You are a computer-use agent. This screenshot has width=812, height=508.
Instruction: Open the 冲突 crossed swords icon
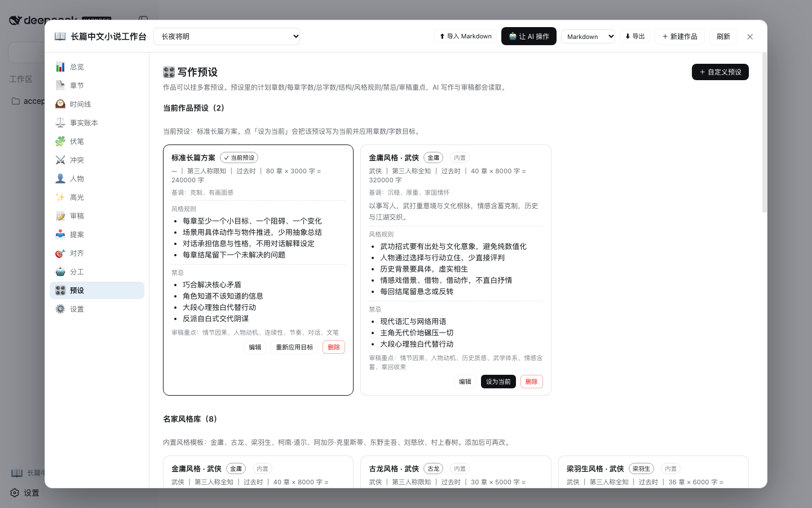coord(60,160)
